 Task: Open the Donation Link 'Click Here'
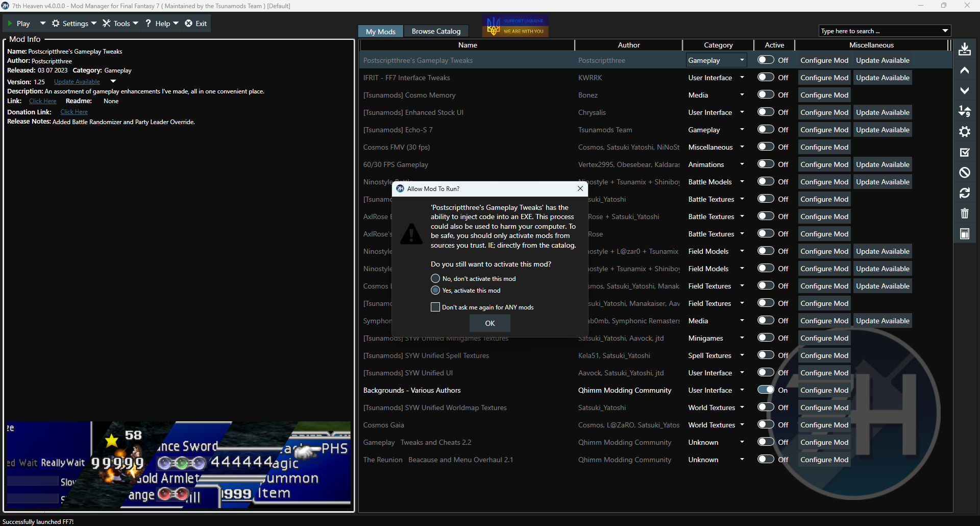tap(74, 112)
